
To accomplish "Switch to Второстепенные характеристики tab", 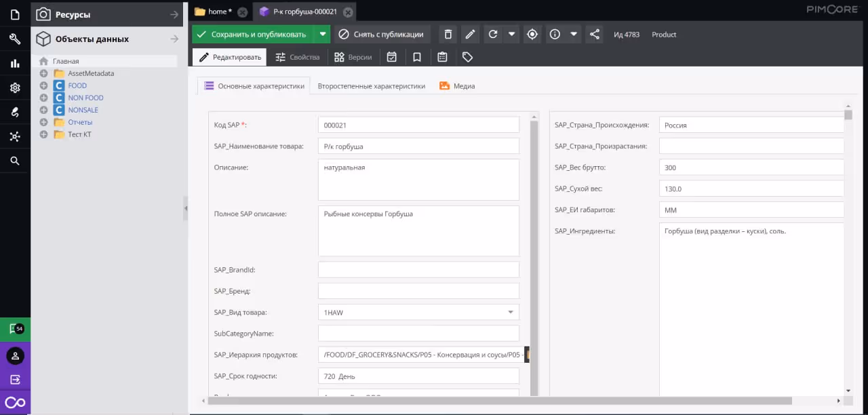I will pos(372,86).
